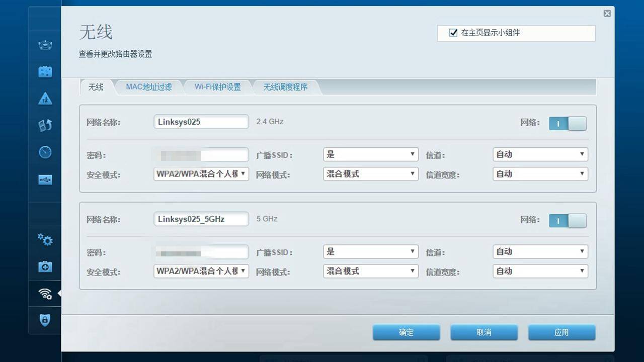Screen dimensions: 644x362
Task: Click the Linksys025_5GHz network name field
Action: pos(201,219)
